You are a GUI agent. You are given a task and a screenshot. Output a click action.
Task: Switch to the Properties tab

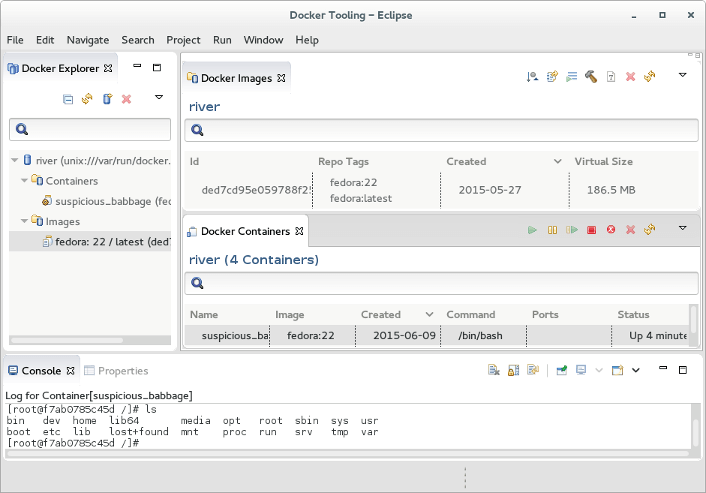tap(116, 371)
